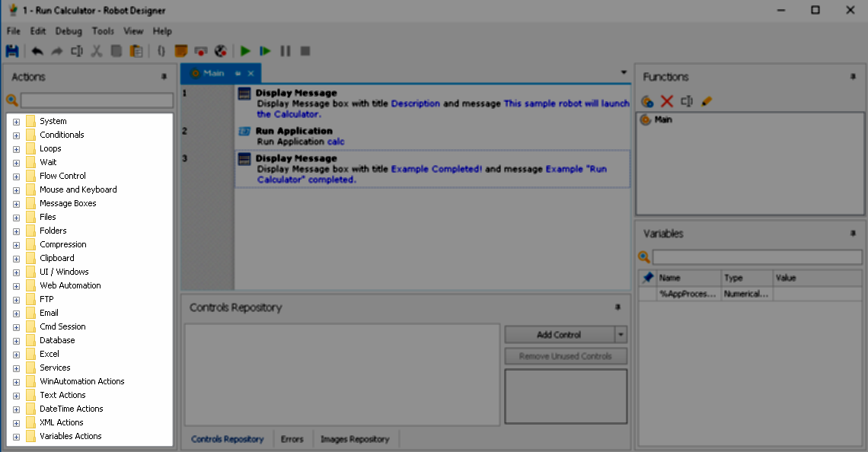The height and width of the screenshot is (452, 868).
Task: Pin the Controls Repository panel
Action: coord(617,307)
